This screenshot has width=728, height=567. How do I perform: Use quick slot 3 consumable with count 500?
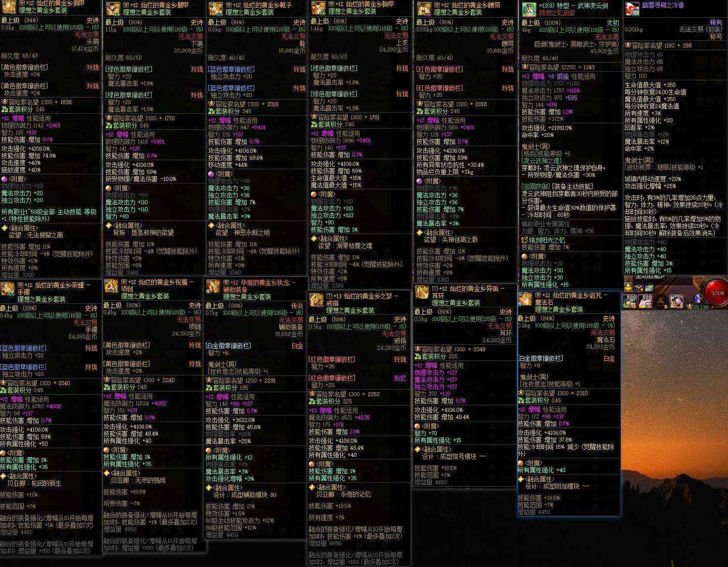[x=630, y=301]
